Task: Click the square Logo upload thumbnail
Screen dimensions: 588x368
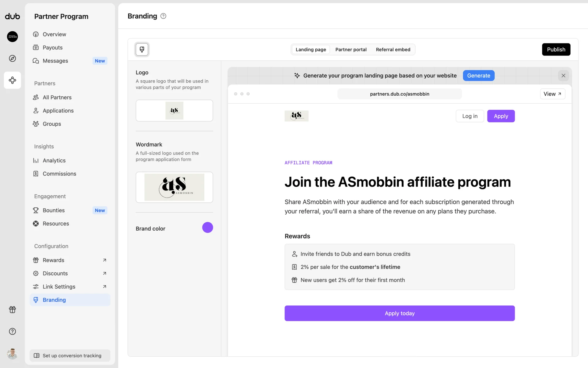Action: pos(174,110)
